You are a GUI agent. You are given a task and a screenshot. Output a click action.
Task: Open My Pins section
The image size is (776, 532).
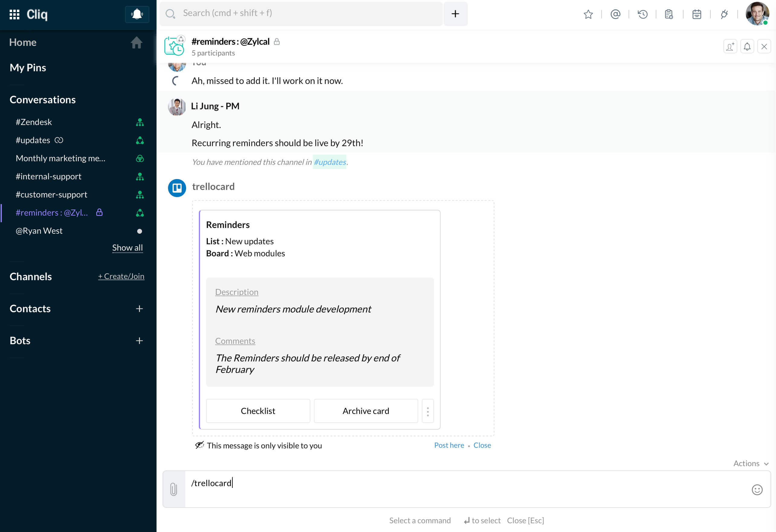28,67
